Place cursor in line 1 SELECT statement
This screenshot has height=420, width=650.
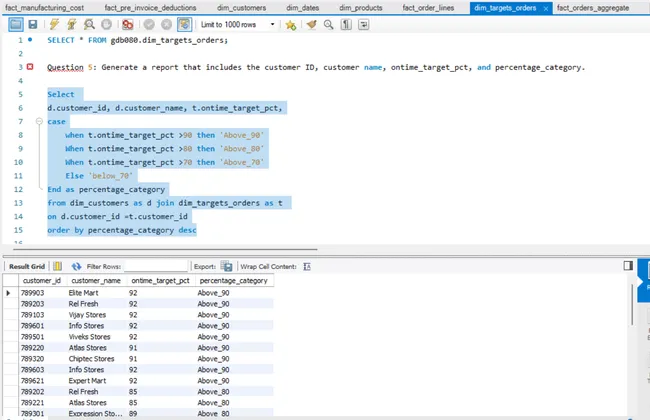tap(137, 40)
